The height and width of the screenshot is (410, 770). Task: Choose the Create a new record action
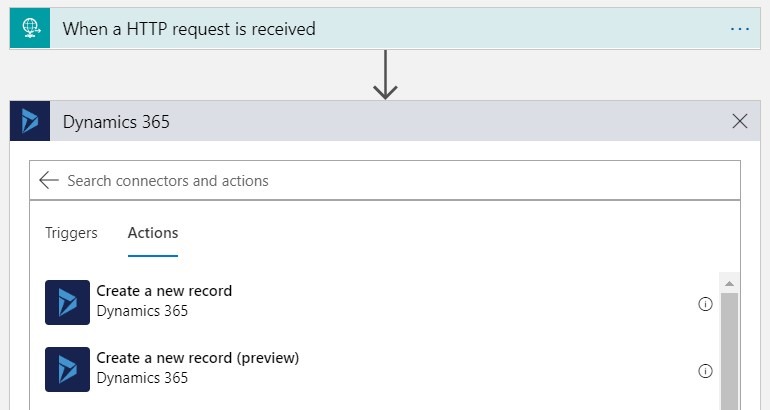click(164, 292)
